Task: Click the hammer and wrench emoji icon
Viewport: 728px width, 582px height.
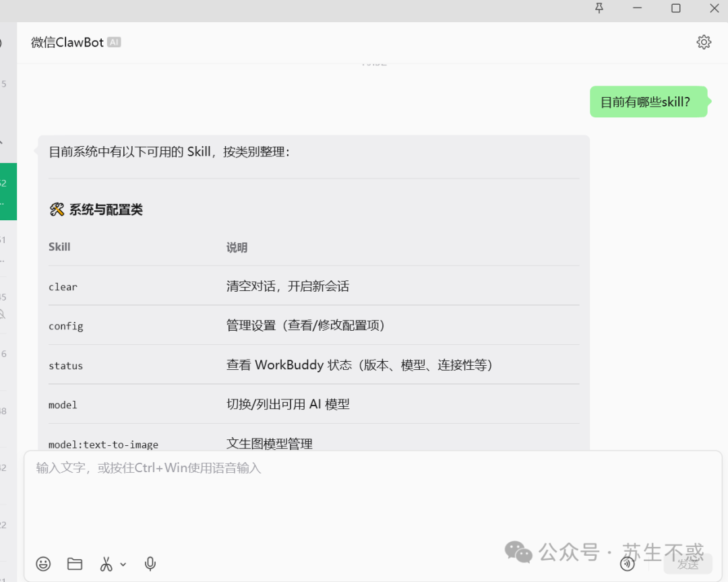Action: coord(57,209)
